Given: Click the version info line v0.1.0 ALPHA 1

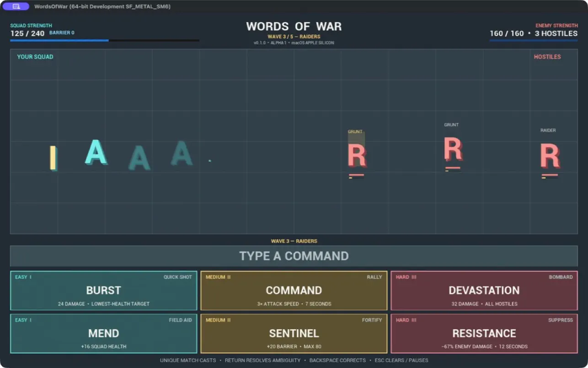Looking at the screenshot, I should click(x=294, y=43).
